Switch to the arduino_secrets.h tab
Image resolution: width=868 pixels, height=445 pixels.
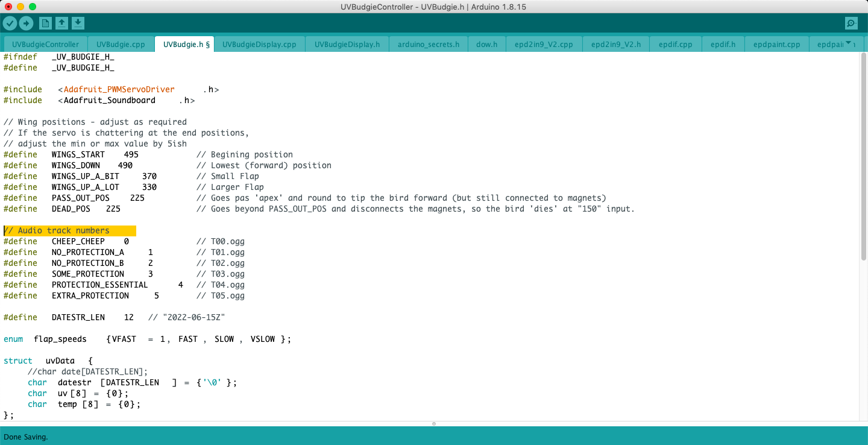coord(429,45)
